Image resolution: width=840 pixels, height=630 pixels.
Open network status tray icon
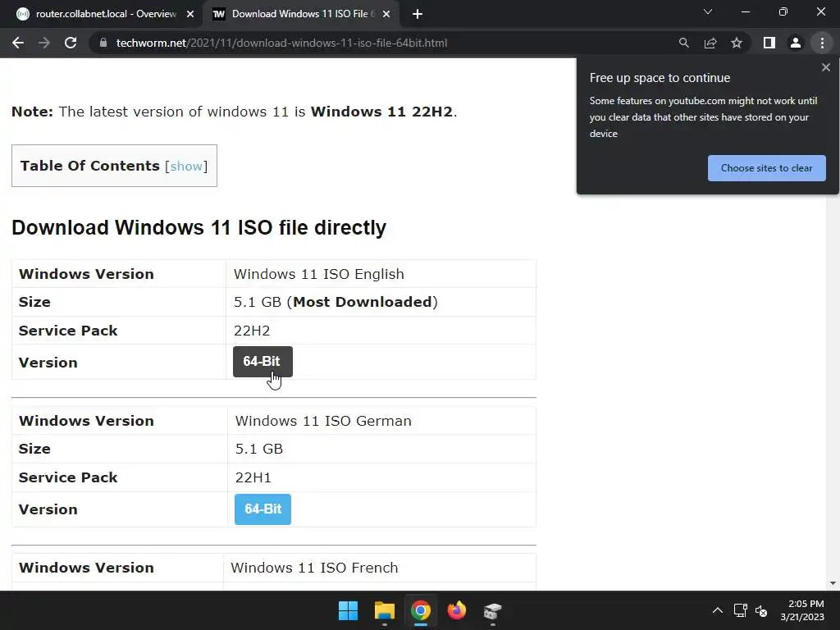pyautogui.click(x=741, y=610)
